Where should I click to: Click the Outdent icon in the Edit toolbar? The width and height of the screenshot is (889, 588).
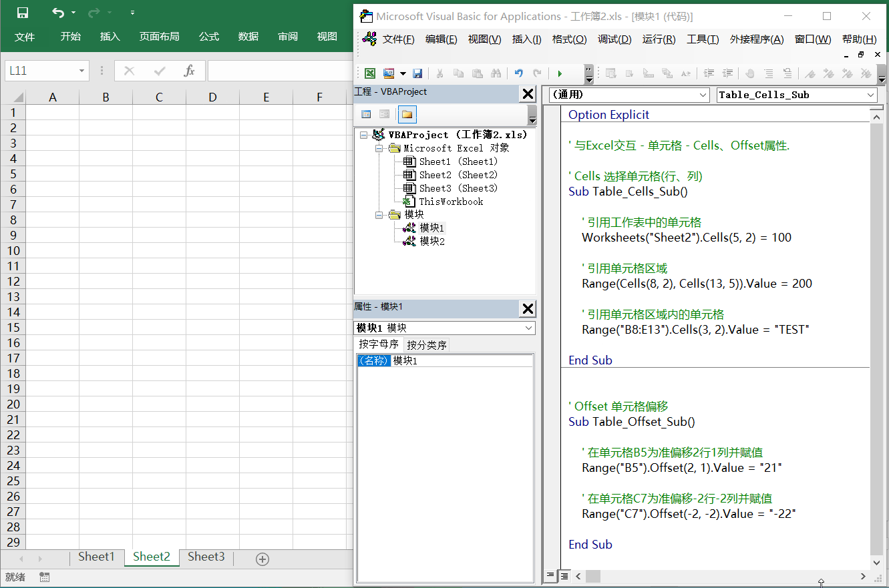pyautogui.click(x=727, y=73)
